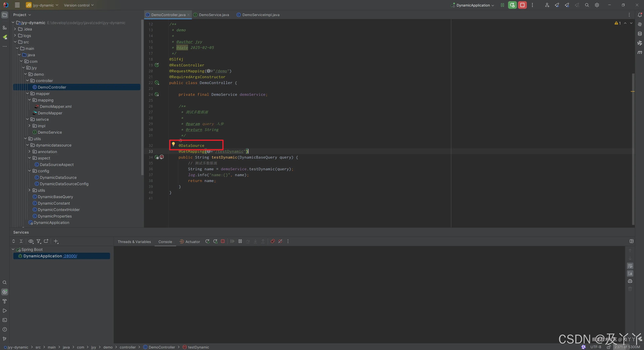Image resolution: width=644 pixels, height=350 pixels.
Task: Collapse the dynamicdatasource folder
Action: pos(28,145)
